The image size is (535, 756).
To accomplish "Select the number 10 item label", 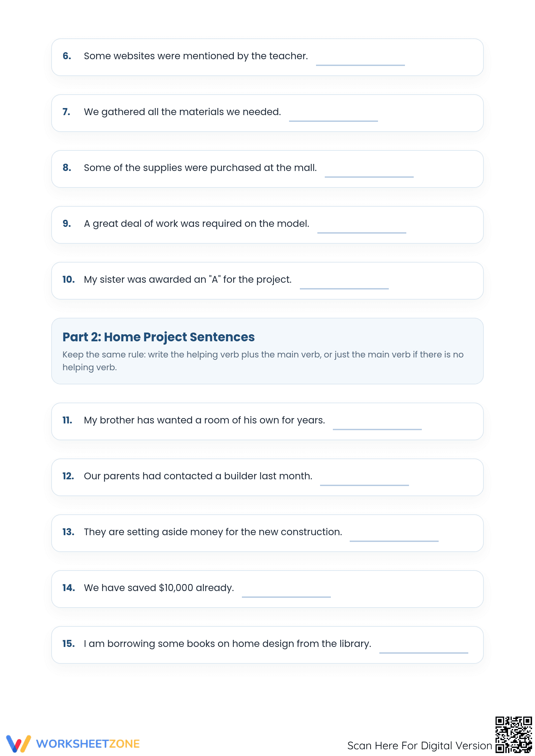I will pyautogui.click(x=68, y=279).
